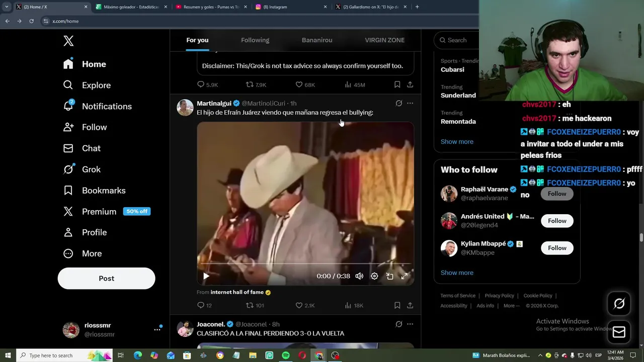Mute the video volume
Viewport: 644px width, 362px height.
(x=359, y=276)
